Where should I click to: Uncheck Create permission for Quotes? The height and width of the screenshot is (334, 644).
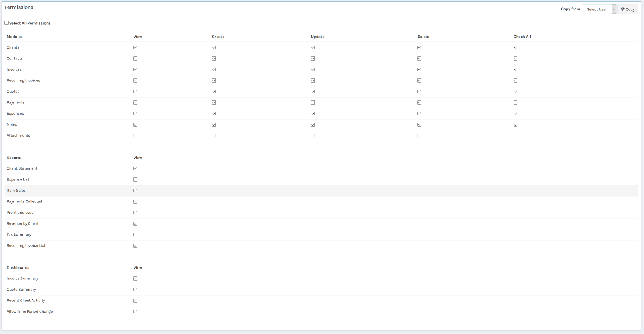(x=214, y=92)
